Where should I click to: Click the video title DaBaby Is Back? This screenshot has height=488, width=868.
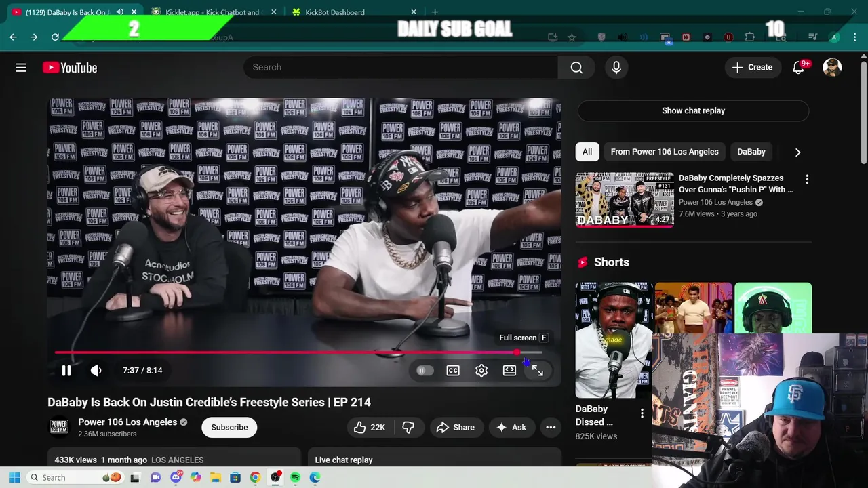pos(209,403)
